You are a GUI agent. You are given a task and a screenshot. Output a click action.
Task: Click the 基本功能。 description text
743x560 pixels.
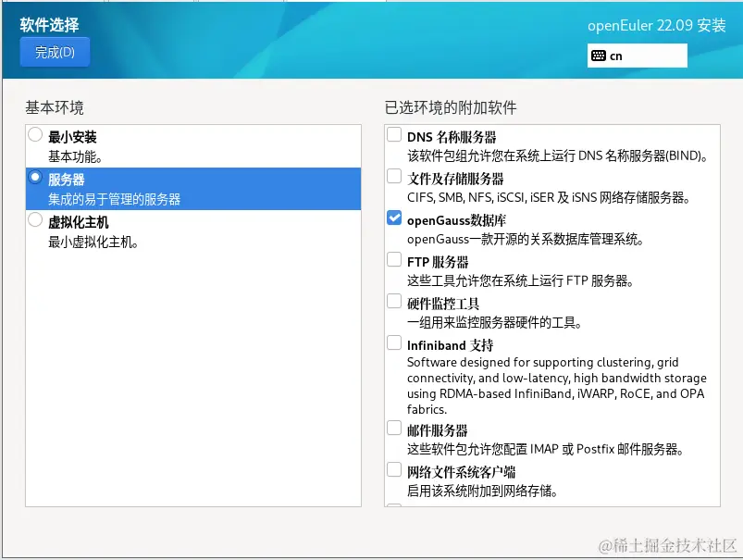pyautogui.click(x=75, y=156)
